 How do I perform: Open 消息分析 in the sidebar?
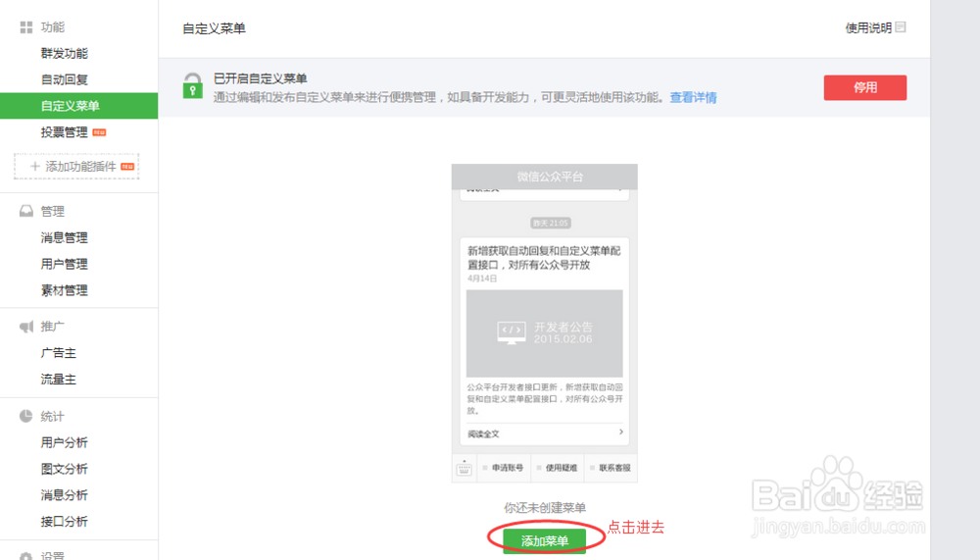pyautogui.click(x=65, y=495)
